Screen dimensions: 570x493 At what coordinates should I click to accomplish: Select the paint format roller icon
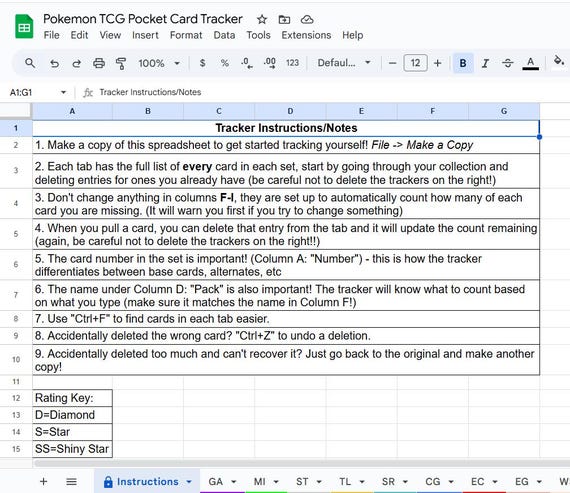coord(121,63)
